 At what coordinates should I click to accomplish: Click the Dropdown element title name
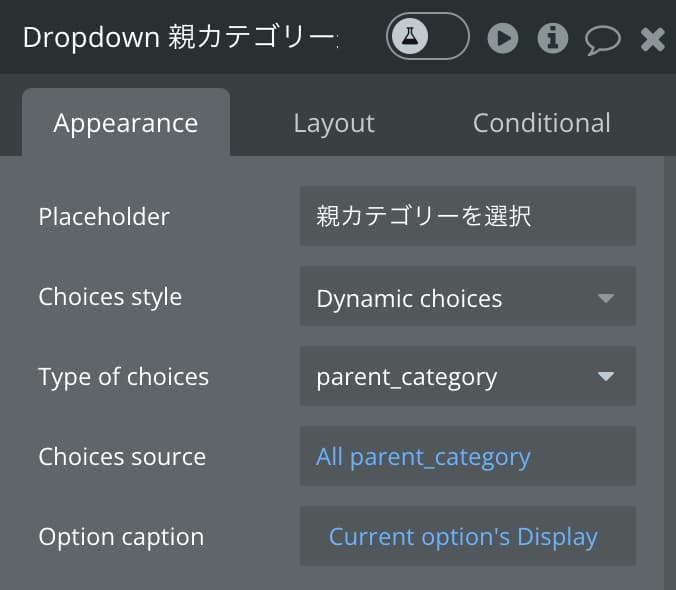(180, 37)
